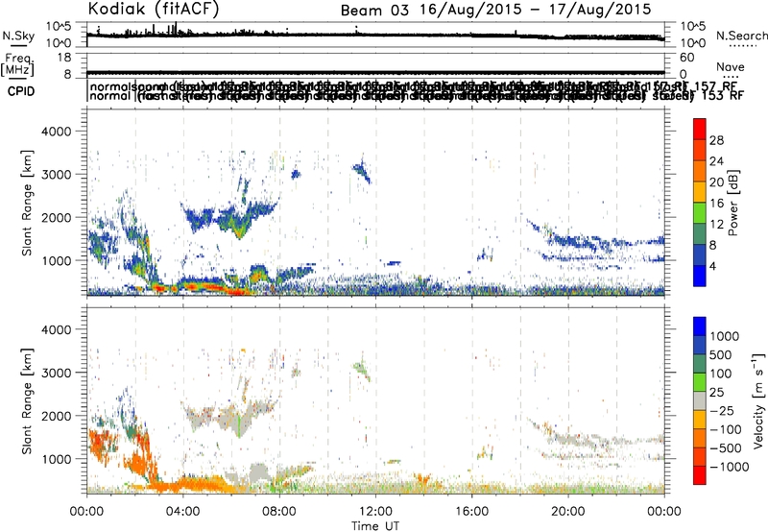Click the 4 label on power color bar
The width and height of the screenshot is (768, 532).
[713, 266]
